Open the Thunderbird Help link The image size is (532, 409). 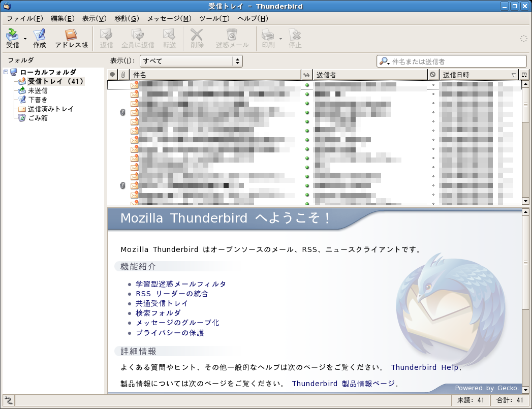pyautogui.click(x=425, y=367)
